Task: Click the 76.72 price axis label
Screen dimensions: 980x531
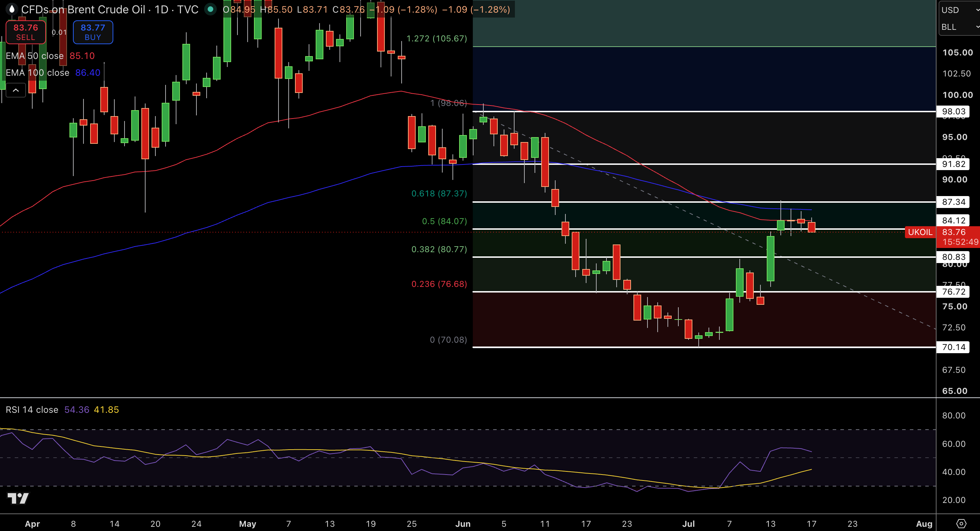Action: 953,291
